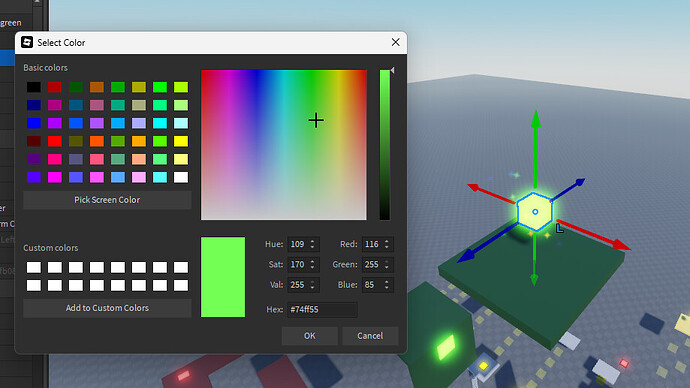Click the Pick Screen Color button
The image size is (690, 388).
point(107,200)
